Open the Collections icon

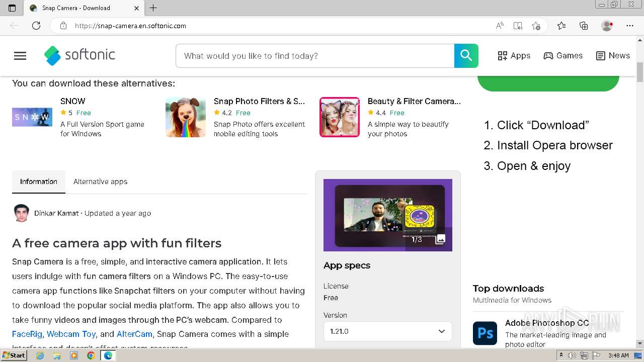[x=584, y=26]
